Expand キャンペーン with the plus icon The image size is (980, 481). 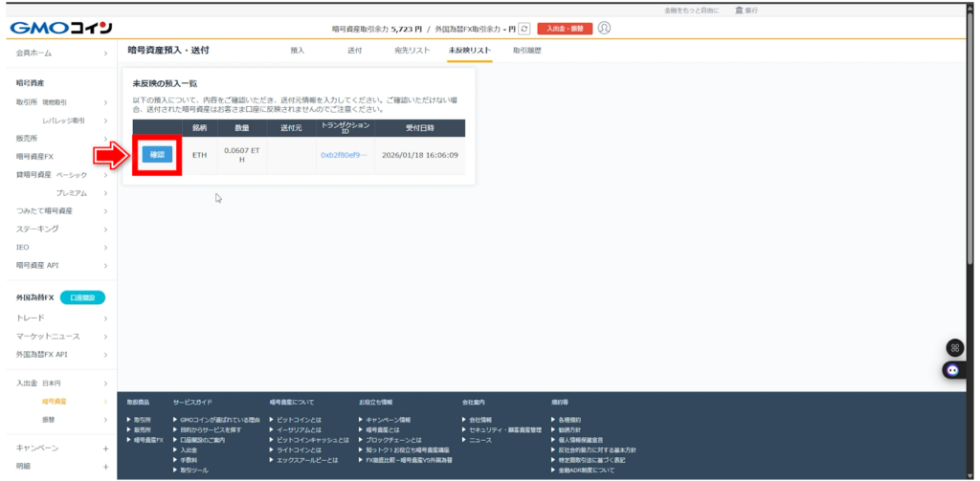105,448
